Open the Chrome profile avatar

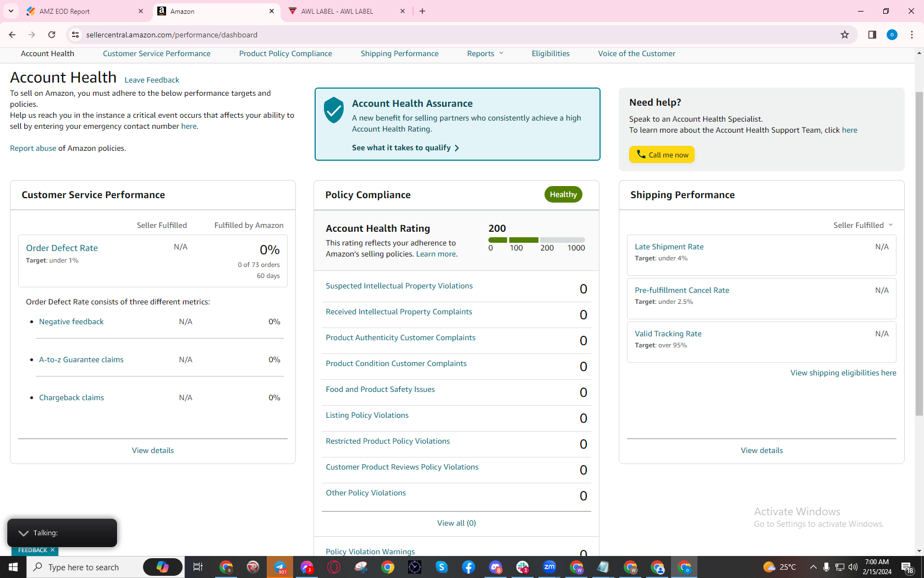pyautogui.click(x=892, y=35)
